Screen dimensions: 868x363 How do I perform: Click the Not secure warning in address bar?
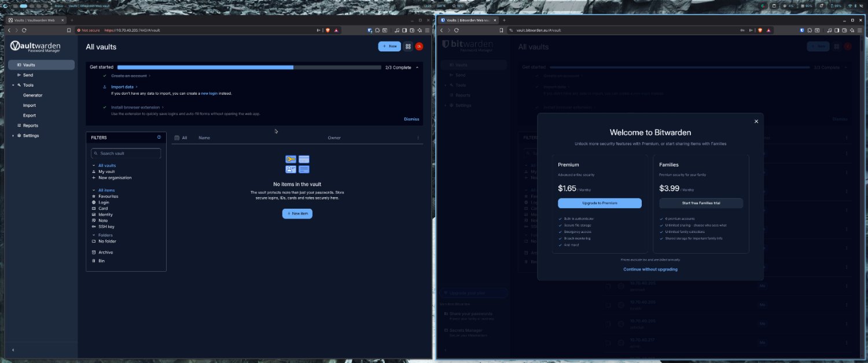tap(89, 30)
